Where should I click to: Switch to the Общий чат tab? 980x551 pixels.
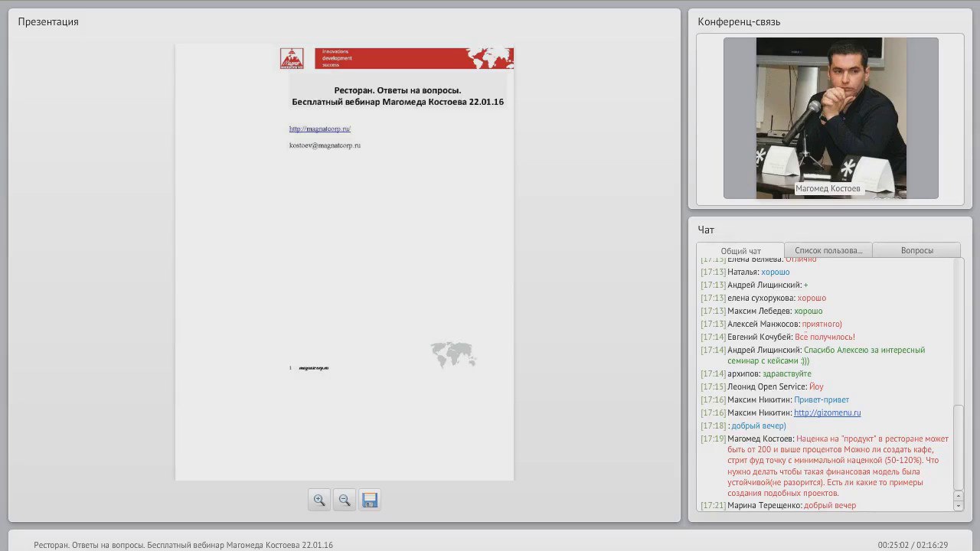tap(740, 250)
